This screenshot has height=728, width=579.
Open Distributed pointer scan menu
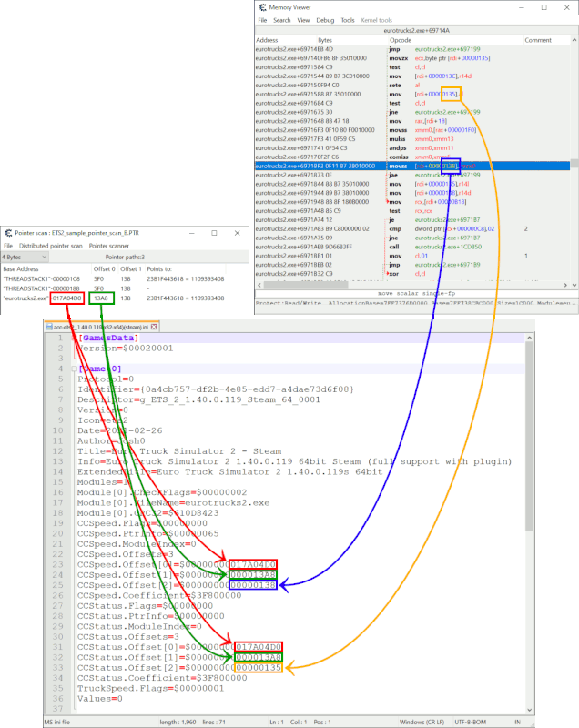(51, 246)
